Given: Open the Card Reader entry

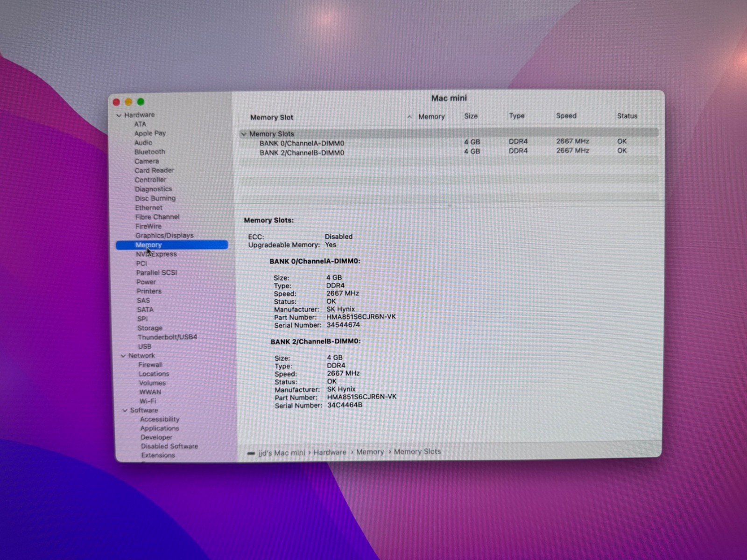Looking at the screenshot, I should 154,171.
